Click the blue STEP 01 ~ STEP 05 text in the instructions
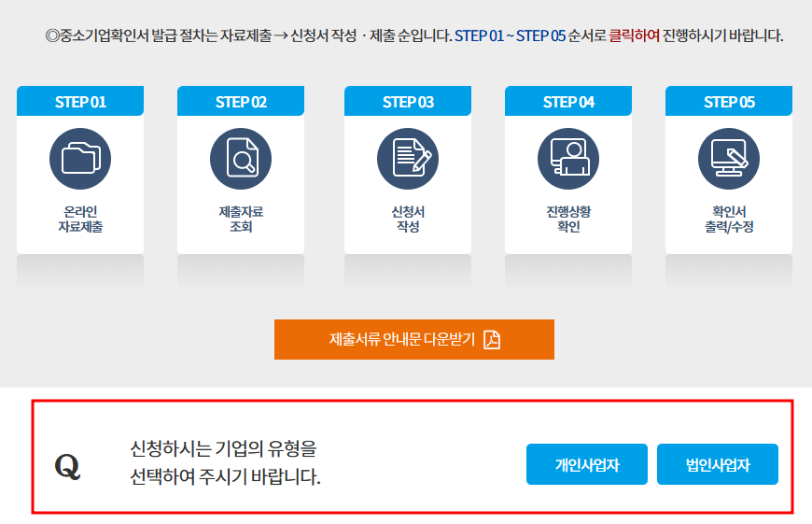The height and width of the screenshot is (524, 812). pos(510,35)
